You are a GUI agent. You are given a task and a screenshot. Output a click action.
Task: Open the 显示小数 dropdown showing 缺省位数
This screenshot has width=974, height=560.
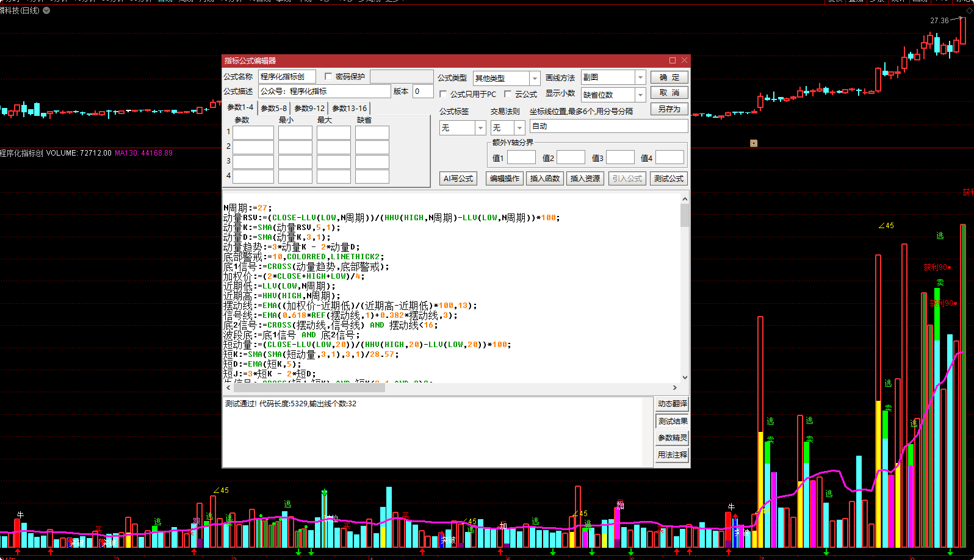click(x=640, y=95)
